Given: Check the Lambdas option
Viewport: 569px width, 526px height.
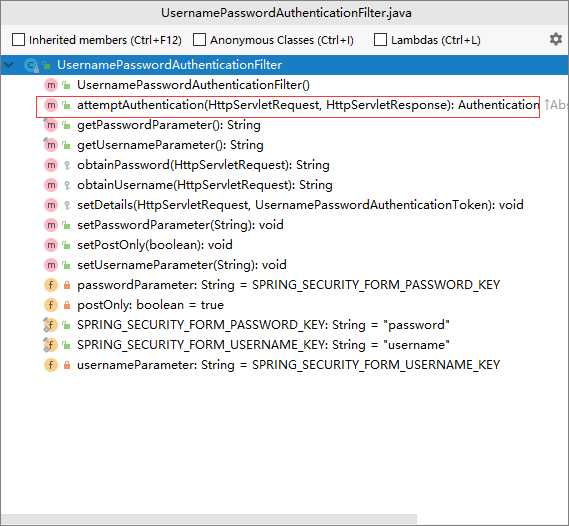Looking at the screenshot, I should (380, 40).
